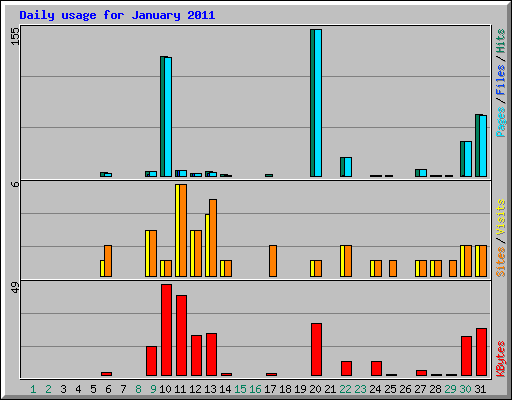Image resolution: width=512 pixels, height=400 pixels.
Task: Click the tall cyan top-chart bar for day 20
Action: pos(318,103)
